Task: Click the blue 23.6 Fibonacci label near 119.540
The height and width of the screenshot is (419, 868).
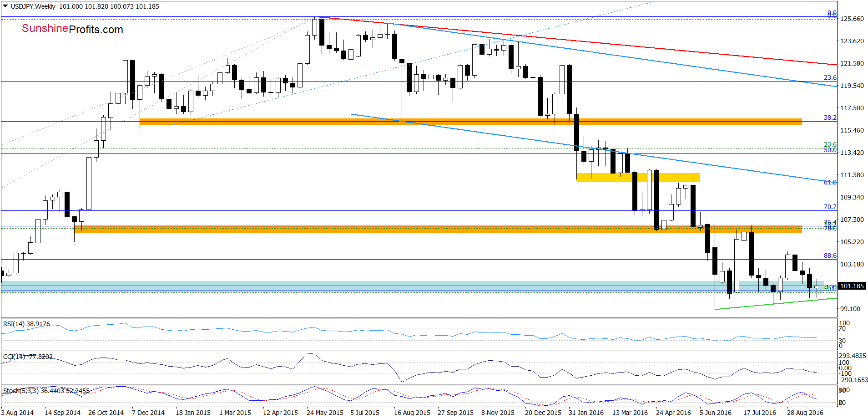Action: [830, 77]
